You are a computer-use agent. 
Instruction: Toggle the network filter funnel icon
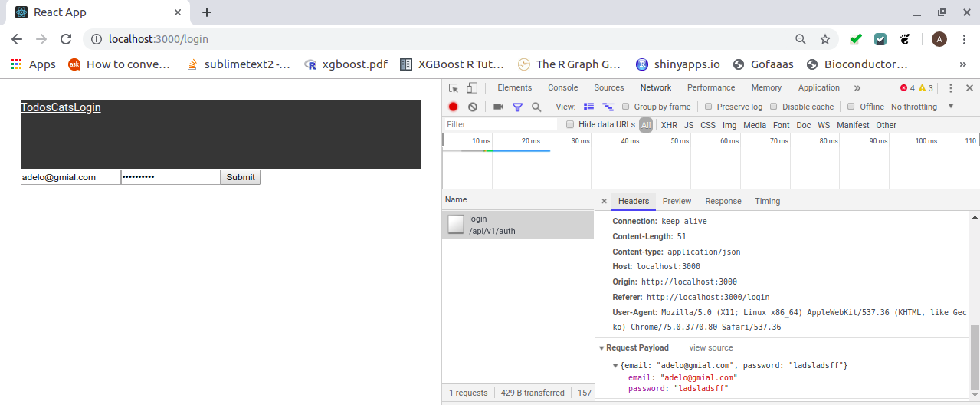coord(517,107)
